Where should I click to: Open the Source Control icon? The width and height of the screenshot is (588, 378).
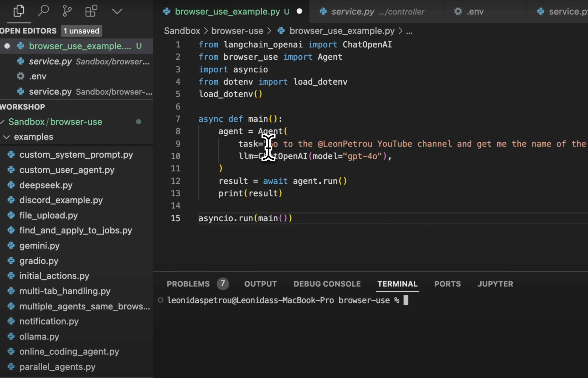point(67,11)
